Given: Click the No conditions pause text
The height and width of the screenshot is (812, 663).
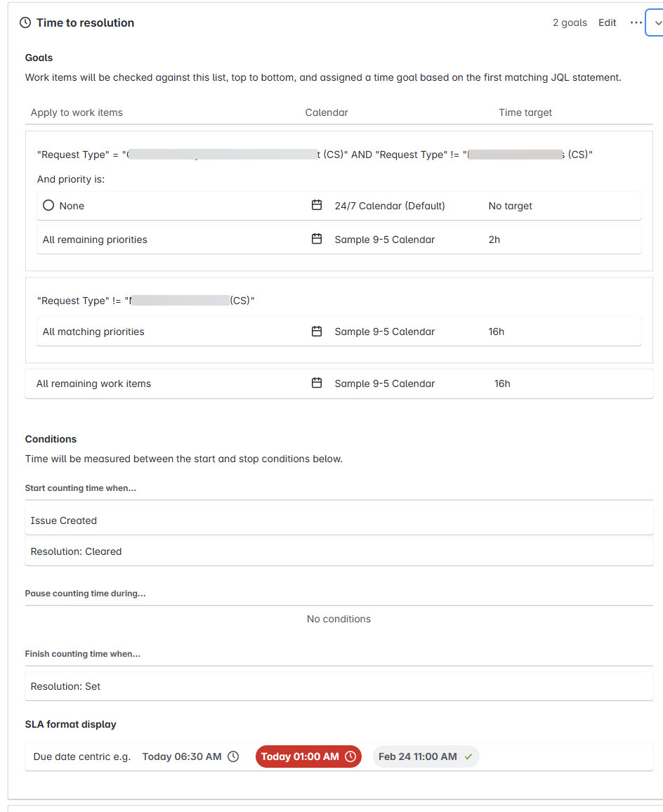Looking at the screenshot, I should 339,619.
